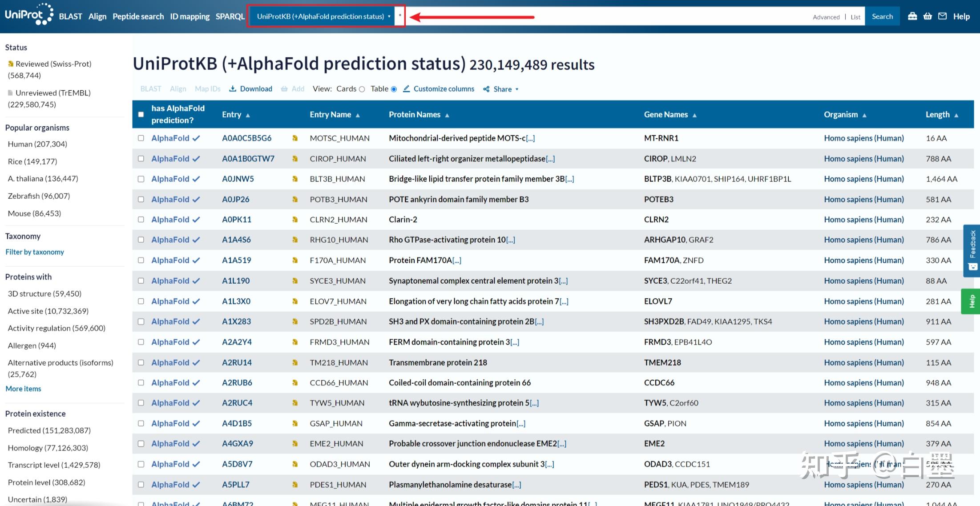Click the green Help side tab

(x=972, y=301)
